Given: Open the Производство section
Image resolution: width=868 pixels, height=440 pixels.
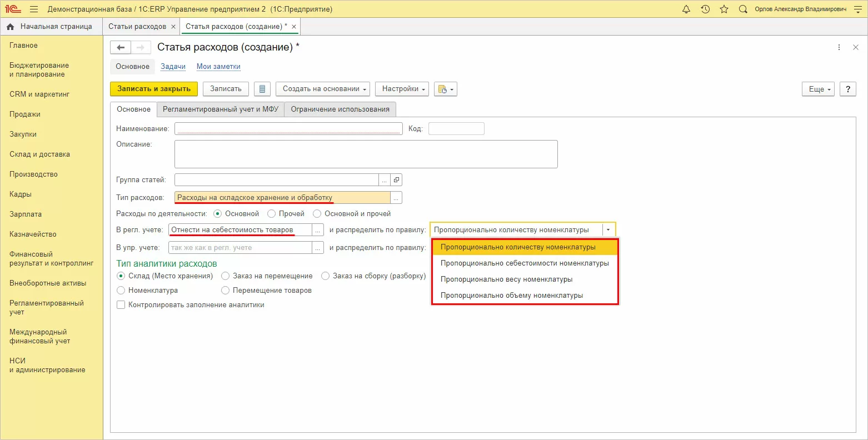Looking at the screenshot, I should click(x=33, y=174).
